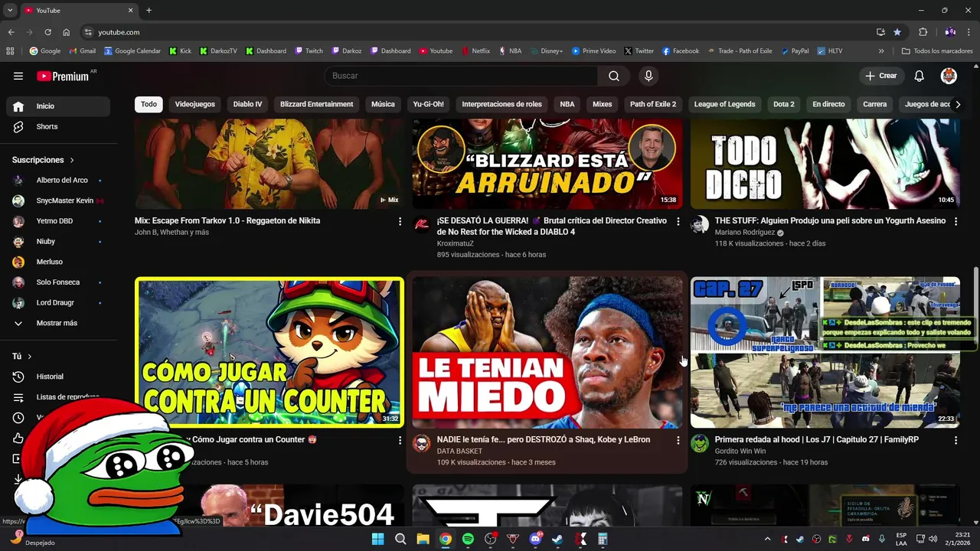Viewport: 980px width, 551px height.
Task: Open Todos los marcadores folder
Action: coord(937,51)
